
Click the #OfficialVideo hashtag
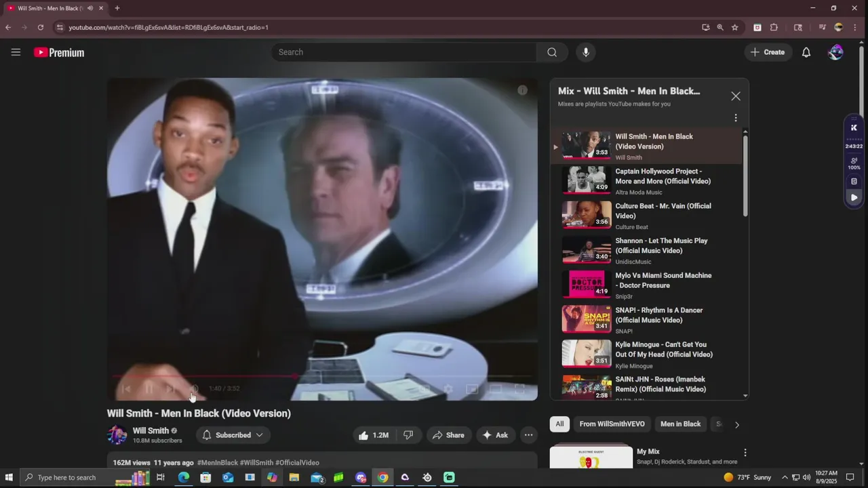point(297,463)
